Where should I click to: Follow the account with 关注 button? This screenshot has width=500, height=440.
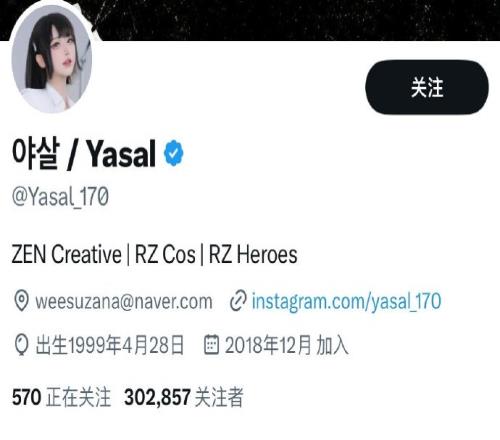427,87
